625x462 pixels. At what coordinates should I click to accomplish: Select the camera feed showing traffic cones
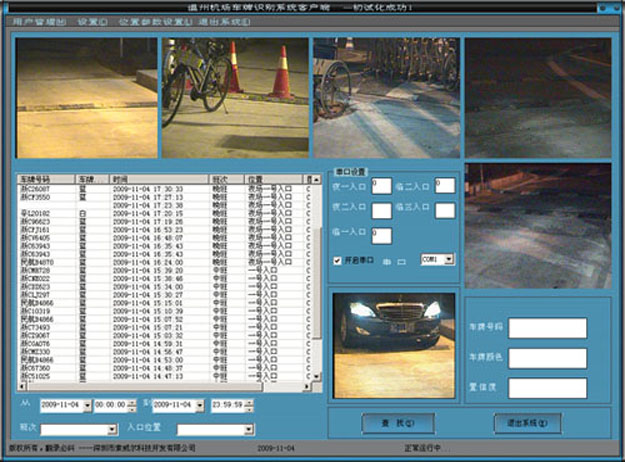click(x=235, y=98)
